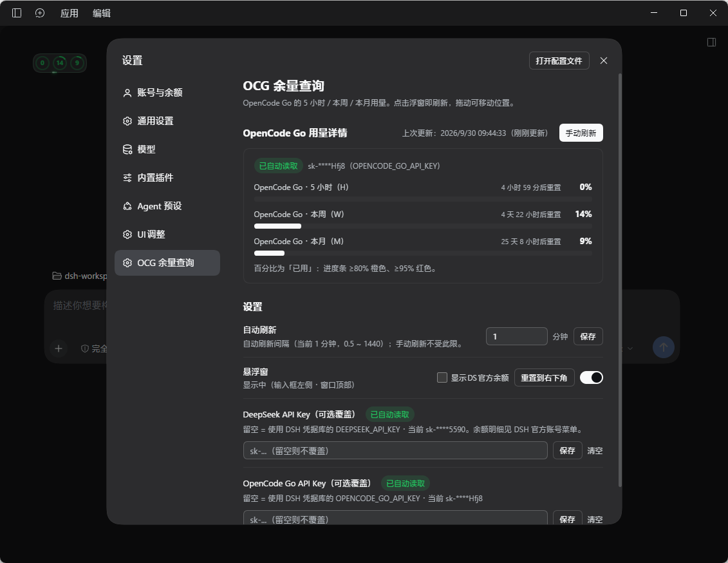Click the gear icon beside UI 调整
Viewport: 728px width, 563px height.
pos(127,234)
